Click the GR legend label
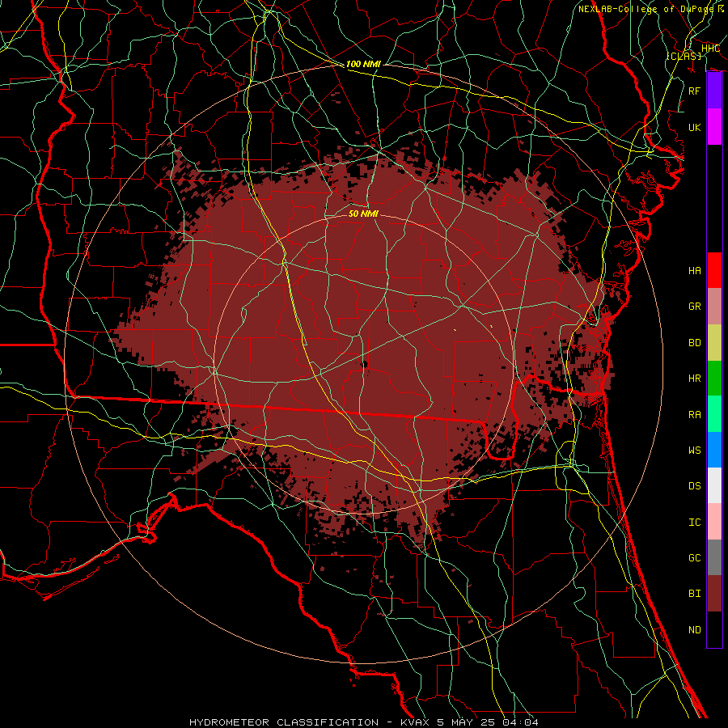This screenshot has width=728, height=728. (695, 307)
